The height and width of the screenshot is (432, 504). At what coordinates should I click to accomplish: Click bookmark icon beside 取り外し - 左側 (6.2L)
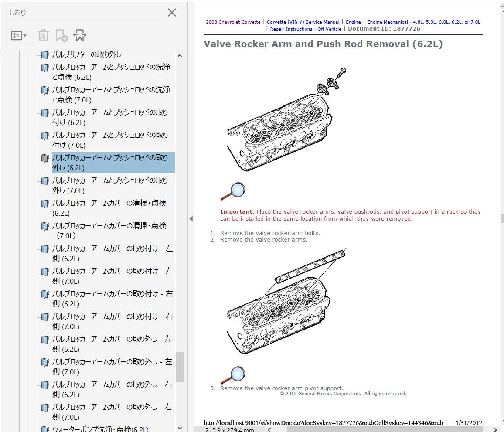[x=45, y=340]
